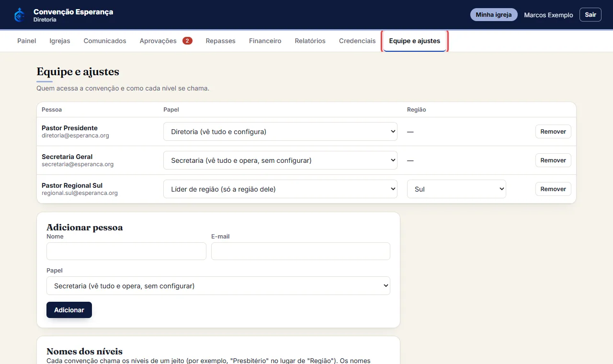
Task: Open the Aprovações badge showing 2
Action: click(x=187, y=41)
